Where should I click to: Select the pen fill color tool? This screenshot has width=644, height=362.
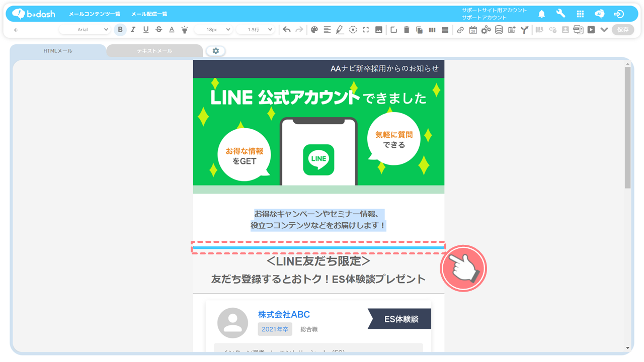tap(340, 30)
